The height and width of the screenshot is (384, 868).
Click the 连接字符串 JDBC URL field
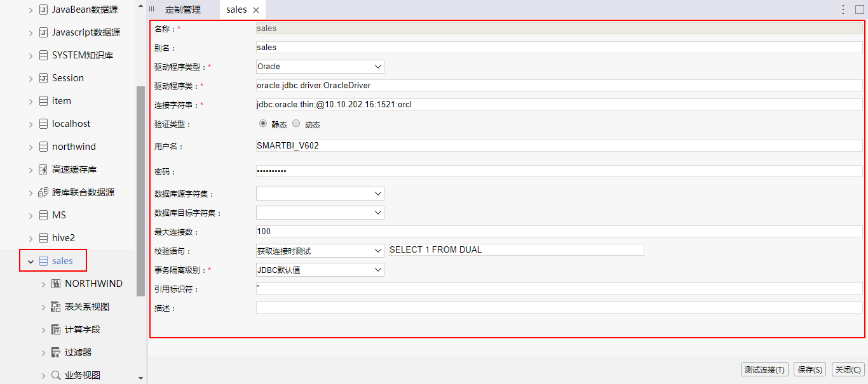[x=559, y=104]
